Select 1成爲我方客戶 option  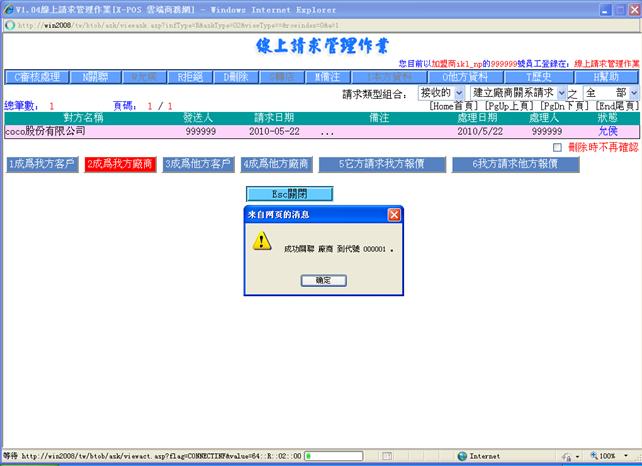[x=41, y=164]
